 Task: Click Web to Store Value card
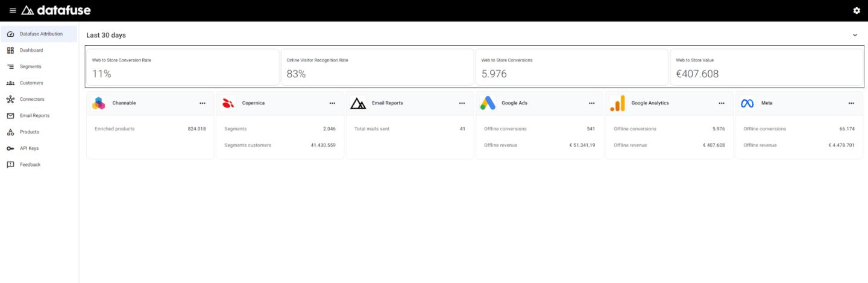coord(766,67)
